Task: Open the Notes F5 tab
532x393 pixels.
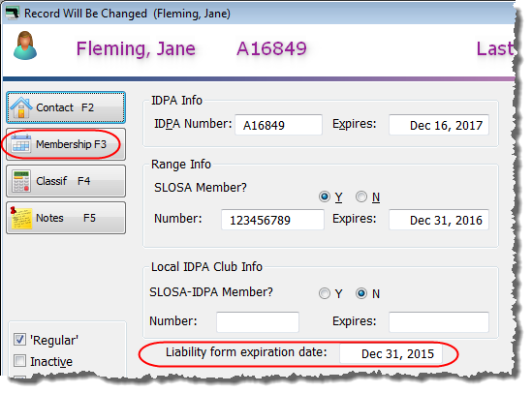Action: point(66,218)
